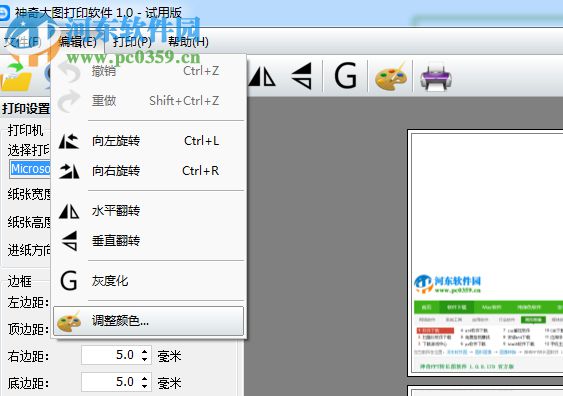
Task: Select 水平翻转 horizontal flip menu item
Action: pos(149,211)
